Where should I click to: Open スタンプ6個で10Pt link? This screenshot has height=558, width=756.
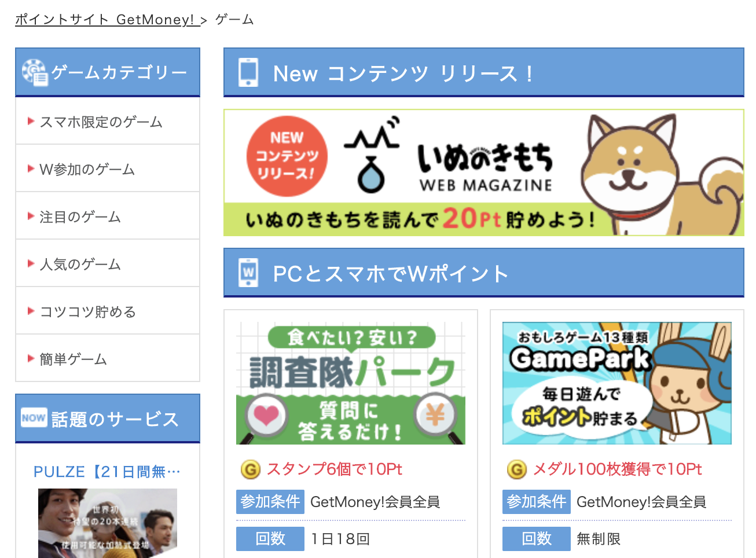334,469
